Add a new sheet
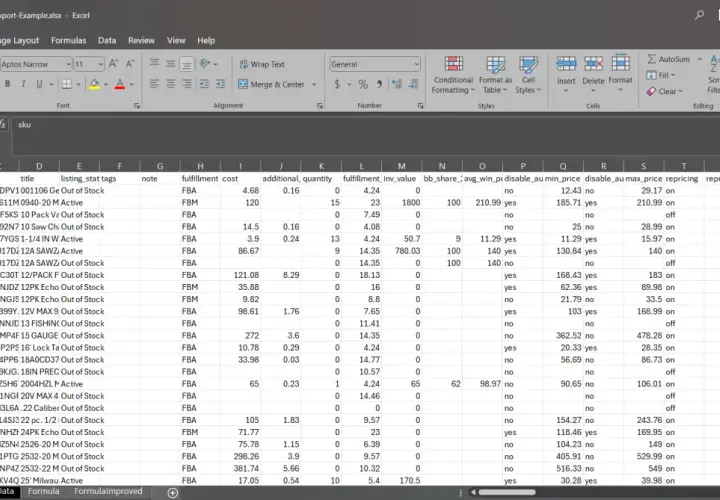 tap(173, 493)
